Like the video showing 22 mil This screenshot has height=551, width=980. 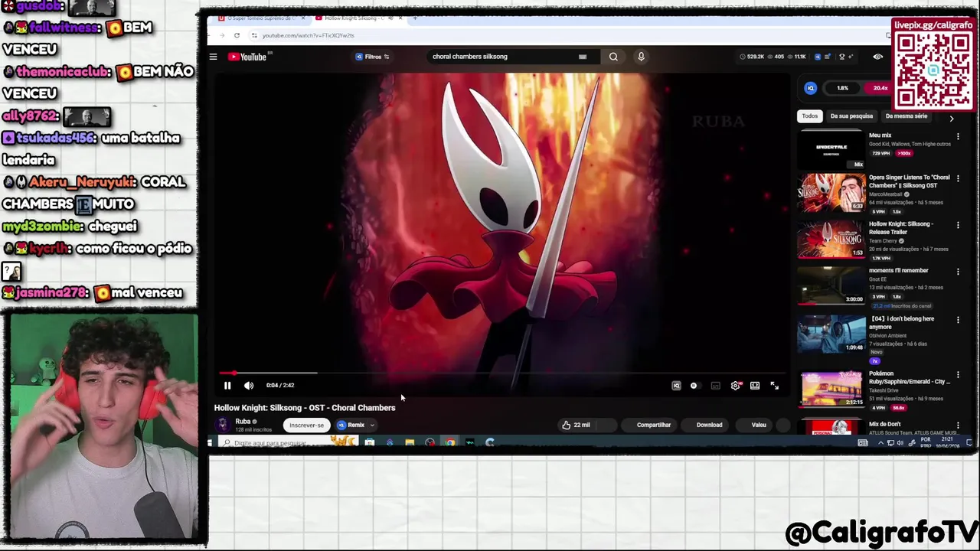tap(576, 425)
